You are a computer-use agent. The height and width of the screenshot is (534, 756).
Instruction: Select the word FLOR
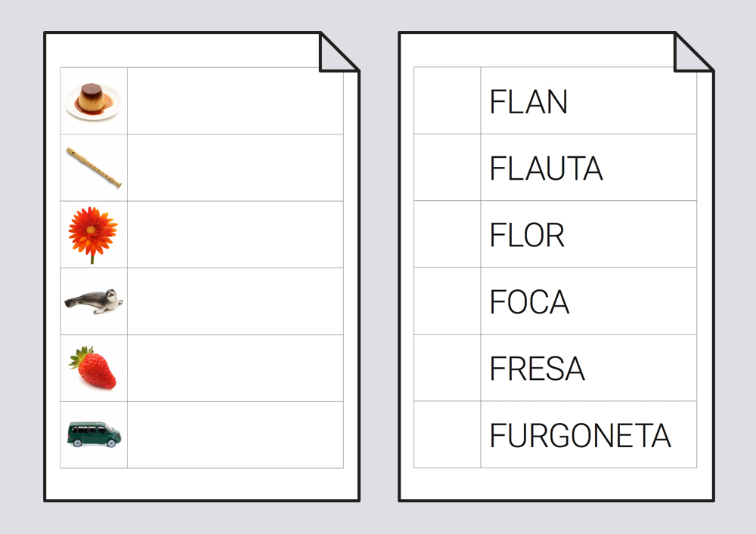[527, 236]
